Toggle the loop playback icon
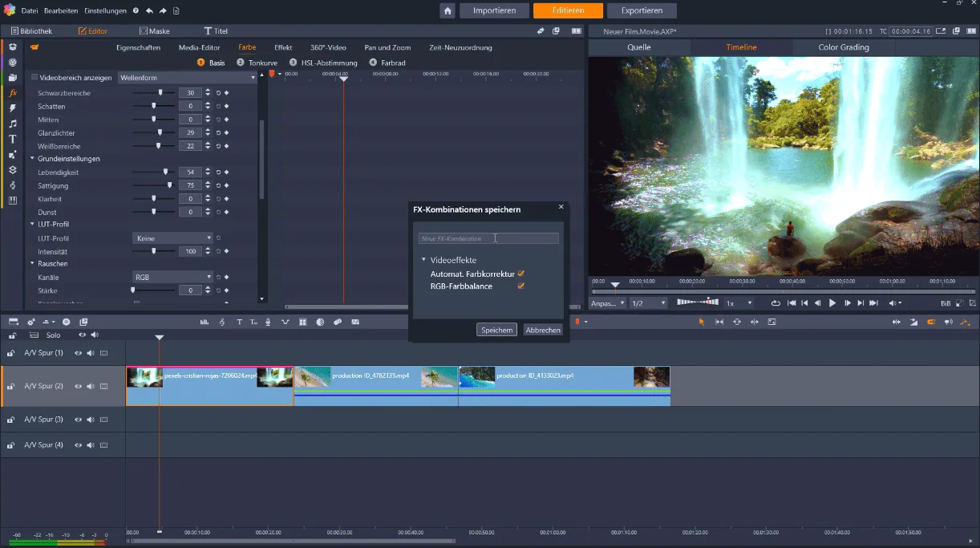980x548 pixels. (775, 303)
